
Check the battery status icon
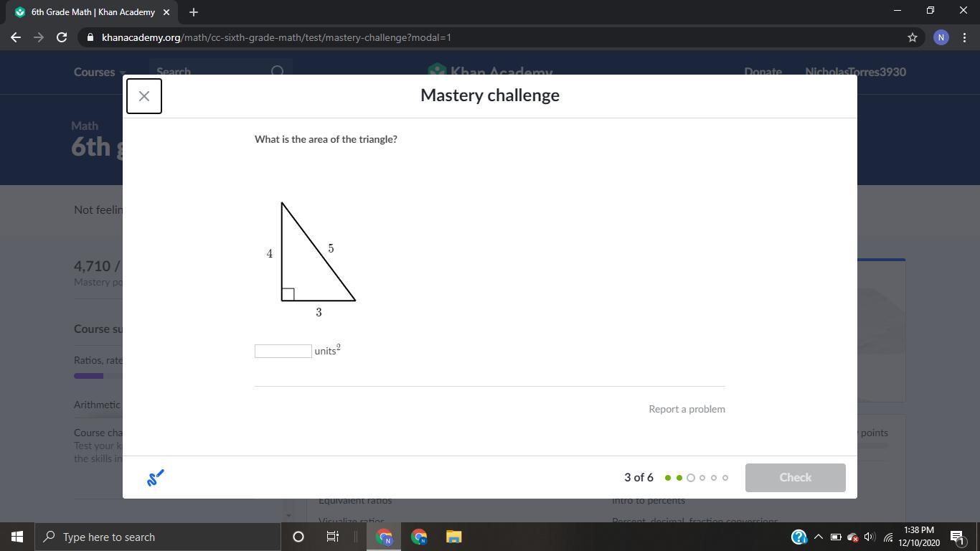click(x=836, y=537)
